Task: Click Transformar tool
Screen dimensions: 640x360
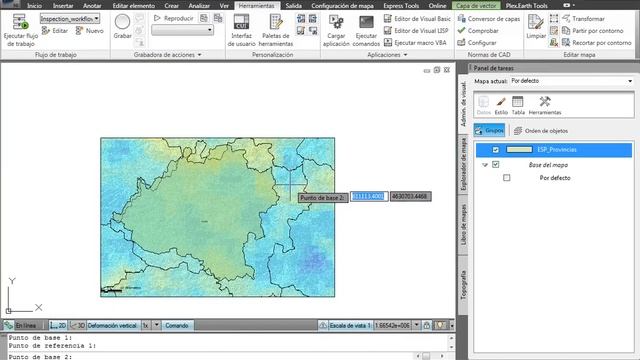Action: (x=583, y=19)
